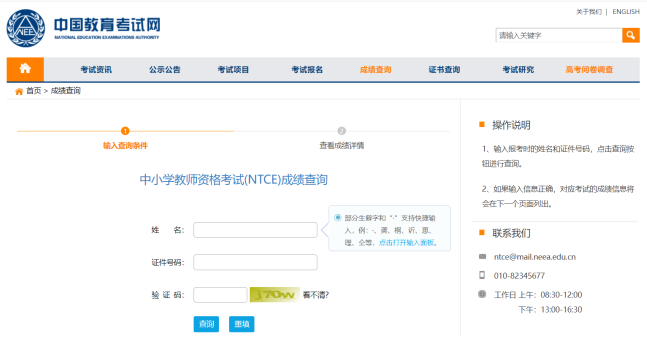Screen dimensions: 647x364
Task: Click 首页 in the breadcrumb
Action: point(34,91)
